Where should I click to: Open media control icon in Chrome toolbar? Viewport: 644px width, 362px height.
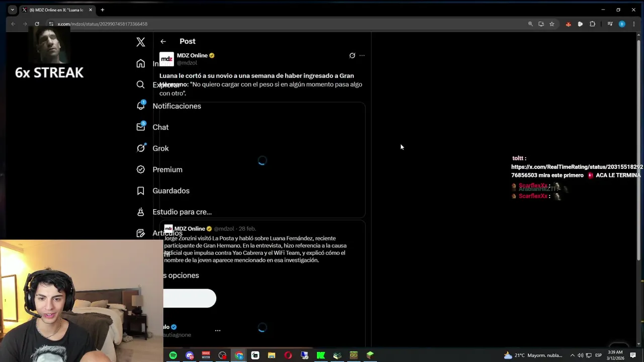coord(610,24)
